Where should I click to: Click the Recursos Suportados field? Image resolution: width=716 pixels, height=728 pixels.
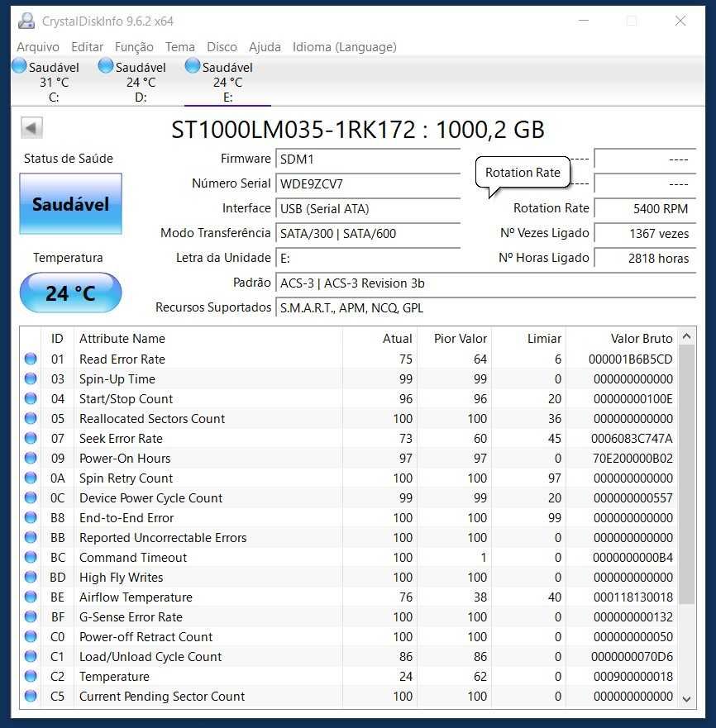(x=486, y=308)
